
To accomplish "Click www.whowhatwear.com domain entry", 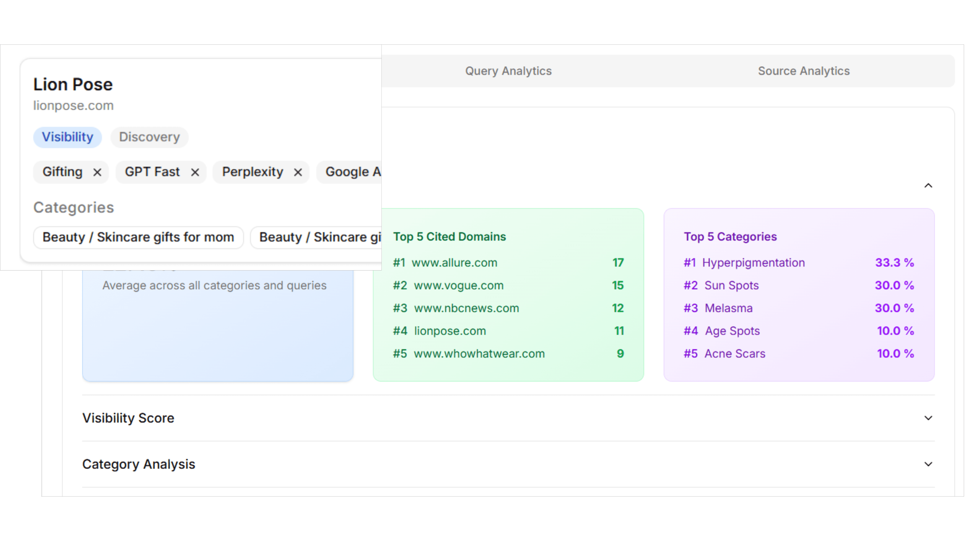I will (479, 354).
